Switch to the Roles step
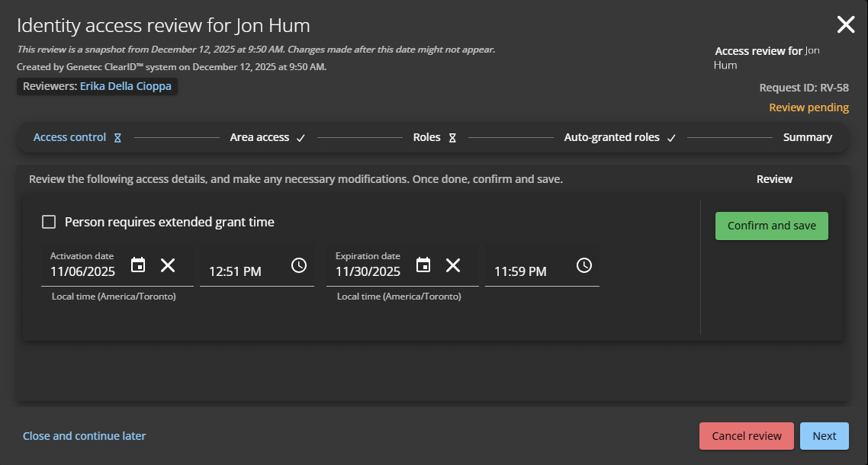 pos(427,138)
